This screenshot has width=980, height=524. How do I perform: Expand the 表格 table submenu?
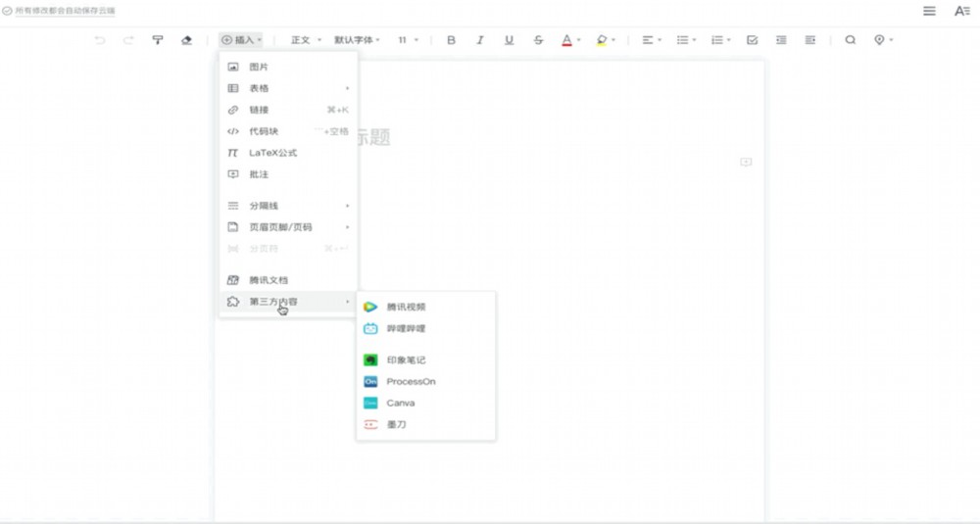click(x=288, y=88)
